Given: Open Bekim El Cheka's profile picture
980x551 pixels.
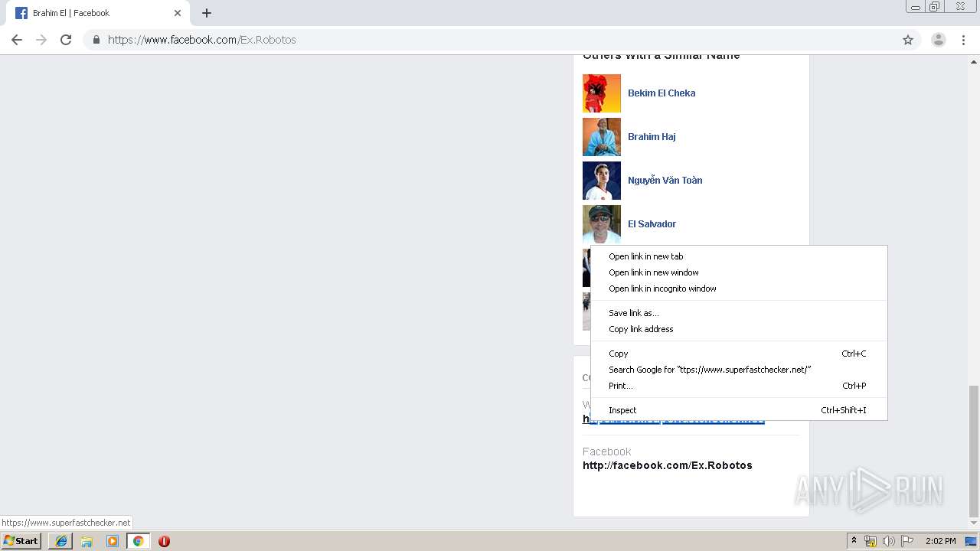Looking at the screenshot, I should (x=602, y=93).
